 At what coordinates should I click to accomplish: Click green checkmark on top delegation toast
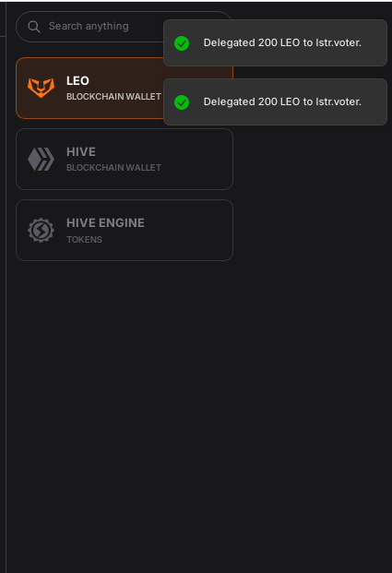pyautogui.click(x=182, y=43)
